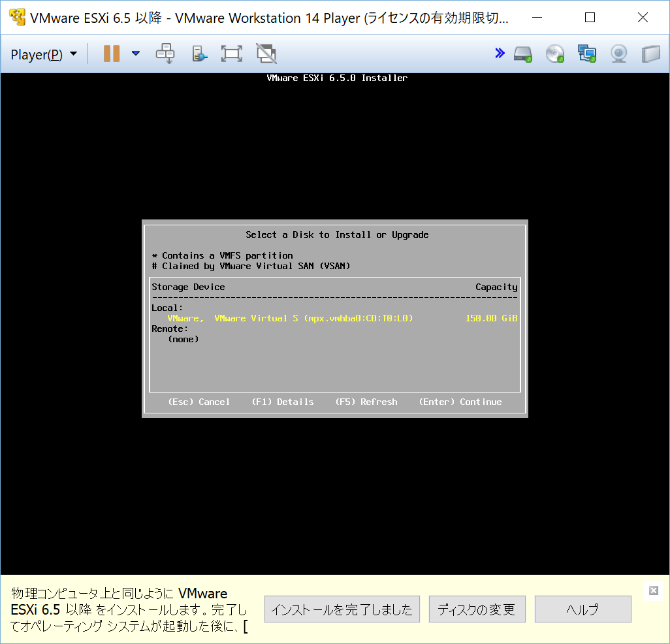
Task: Click the (Esc) Cancel option
Action: (x=199, y=402)
